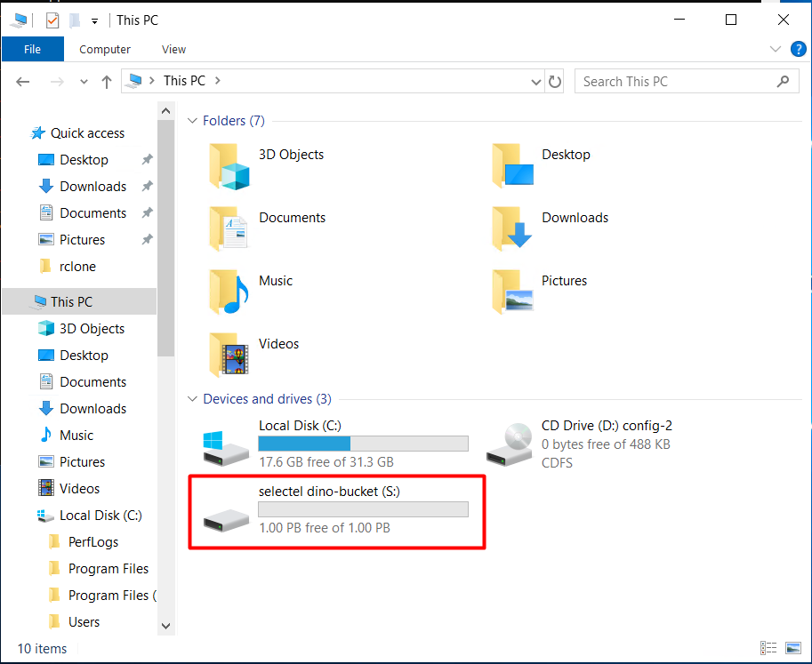Open the 3D Objects folder icon
The image size is (812, 664).
click(229, 166)
